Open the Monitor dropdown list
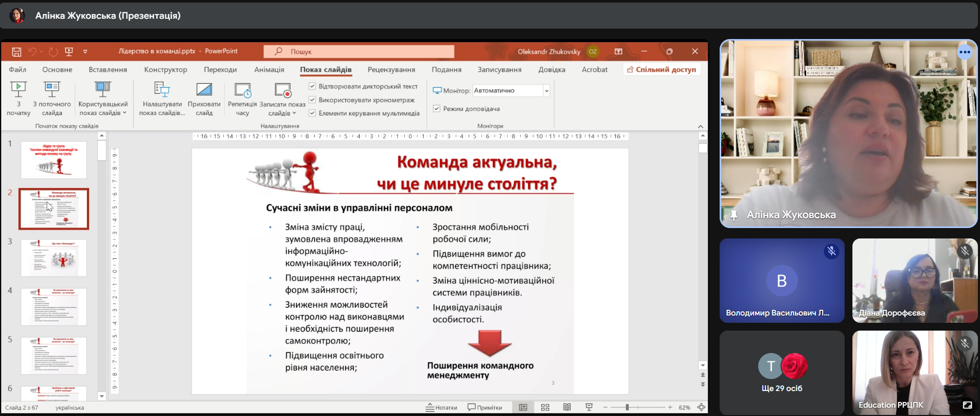This screenshot has width=980, height=416. pyautogui.click(x=546, y=91)
